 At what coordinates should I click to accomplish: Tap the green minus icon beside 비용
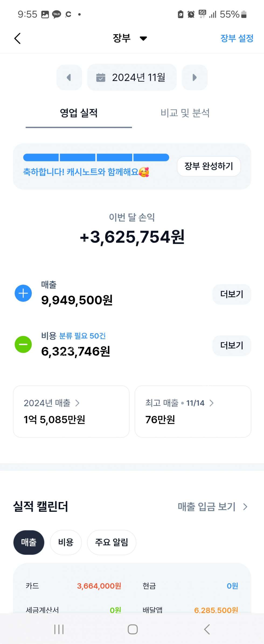[23, 344]
